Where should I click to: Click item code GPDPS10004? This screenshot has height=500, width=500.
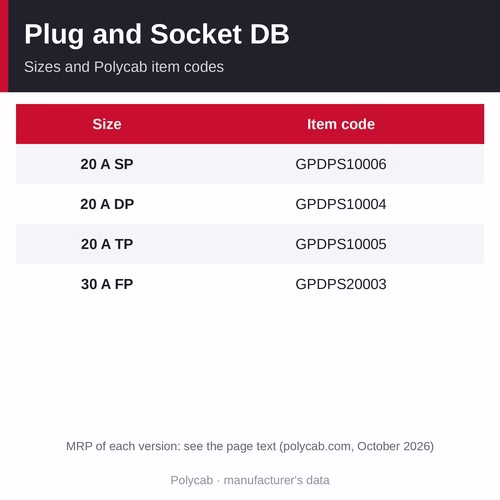[341, 204]
